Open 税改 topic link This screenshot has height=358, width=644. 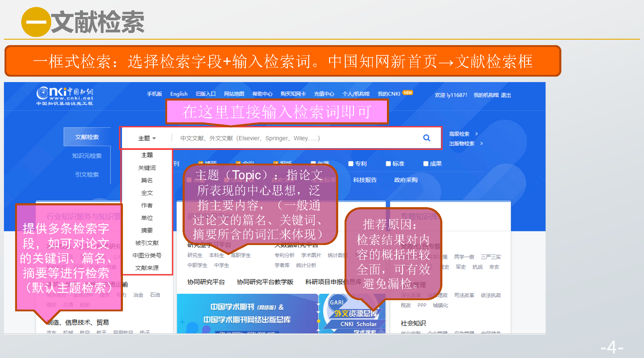pos(406,305)
